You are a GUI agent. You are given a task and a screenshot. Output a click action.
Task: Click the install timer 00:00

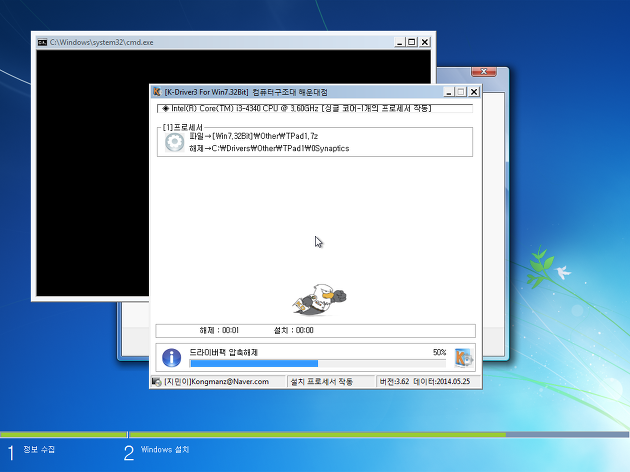[x=293, y=330]
